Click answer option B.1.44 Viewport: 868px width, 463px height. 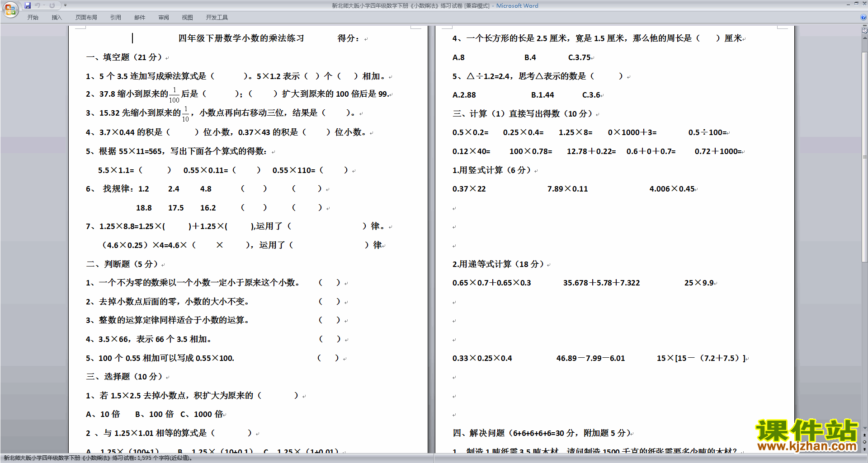point(542,95)
